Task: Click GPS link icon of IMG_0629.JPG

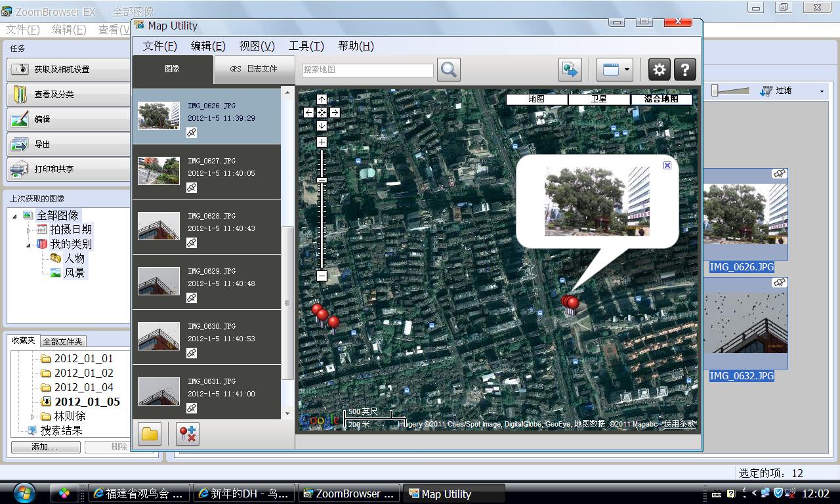Action: (191, 298)
